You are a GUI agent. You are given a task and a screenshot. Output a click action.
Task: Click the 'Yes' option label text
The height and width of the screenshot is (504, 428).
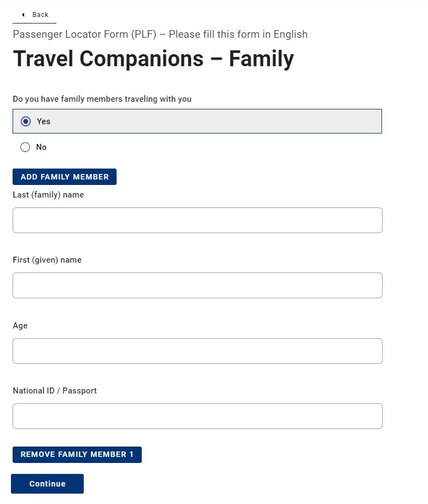[x=44, y=121]
